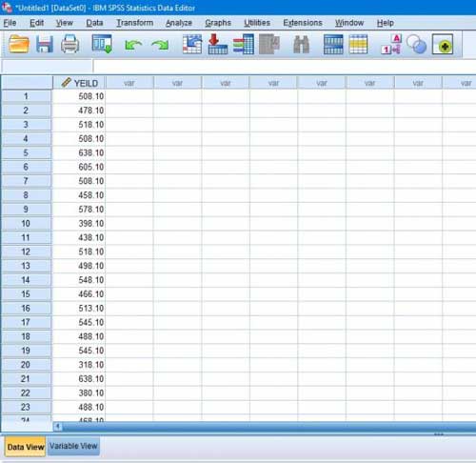The image size is (476, 463).
Task: Select cell 508.10 in row 7
Action: (79, 181)
